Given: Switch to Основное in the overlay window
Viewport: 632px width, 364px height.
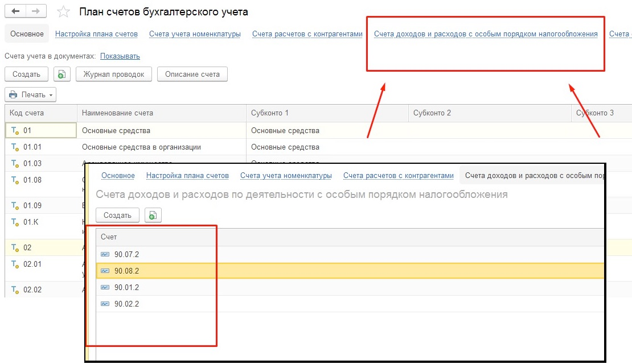Looking at the screenshot, I should pos(118,176).
